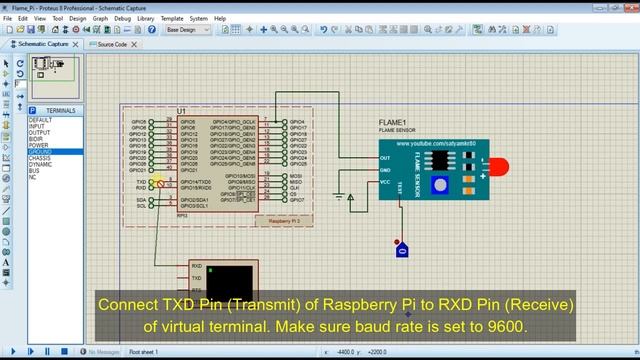
Task: Select the Selection Mode arrow tool
Action: coord(6,63)
